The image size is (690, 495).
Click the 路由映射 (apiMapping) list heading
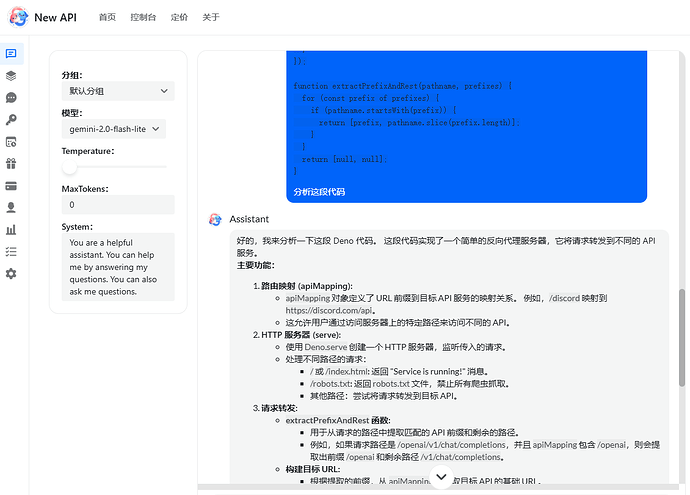coord(307,286)
